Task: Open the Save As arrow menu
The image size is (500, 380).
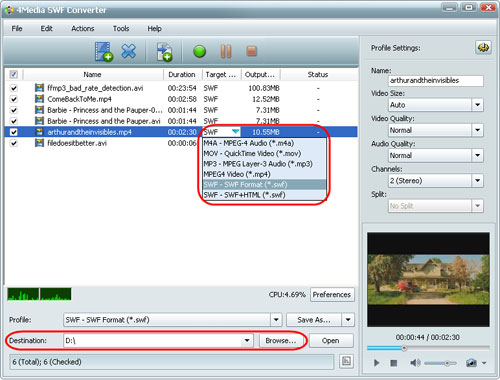Action: pyautogui.click(x=348, y=320)
